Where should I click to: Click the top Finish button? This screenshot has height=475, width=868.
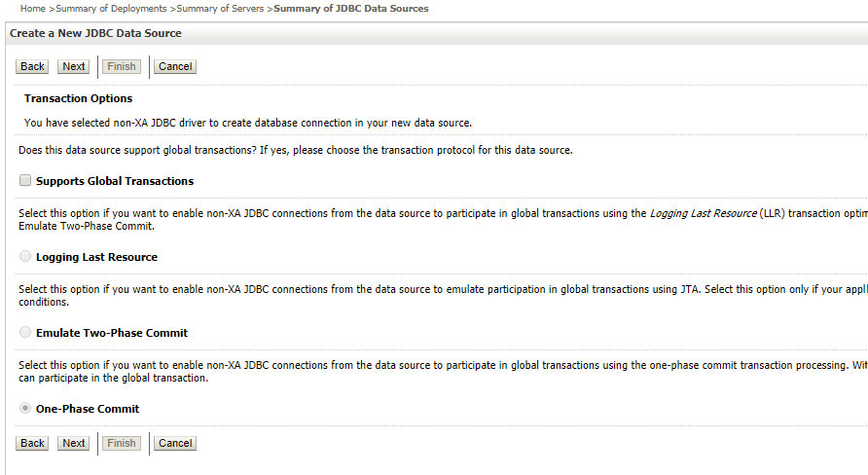coord(122,67)
